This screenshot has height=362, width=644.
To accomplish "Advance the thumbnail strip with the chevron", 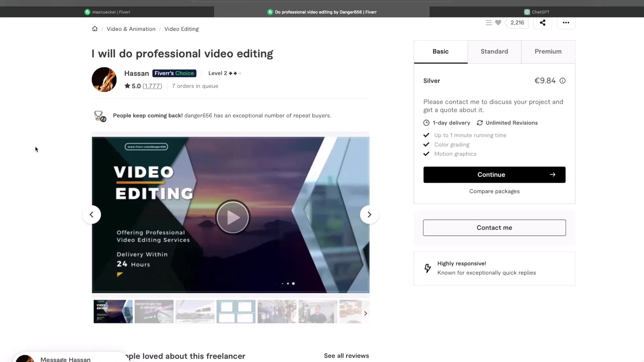I will tap(366, 313).
